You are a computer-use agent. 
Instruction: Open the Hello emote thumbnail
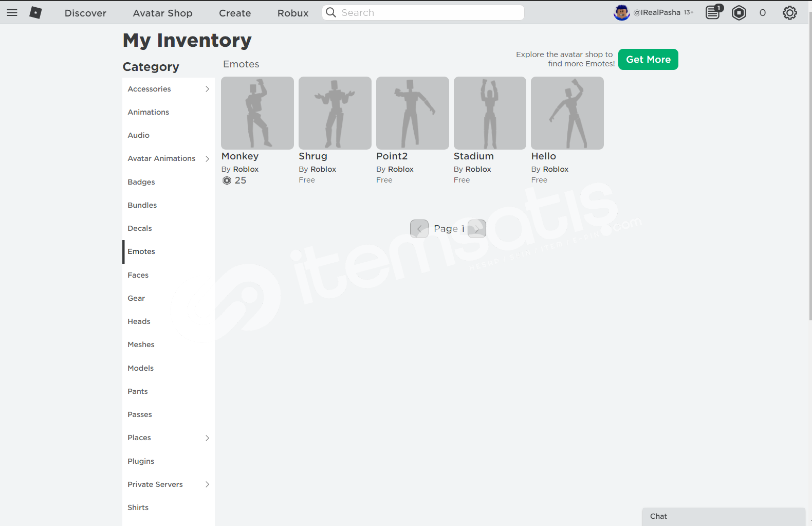[567, 113]
